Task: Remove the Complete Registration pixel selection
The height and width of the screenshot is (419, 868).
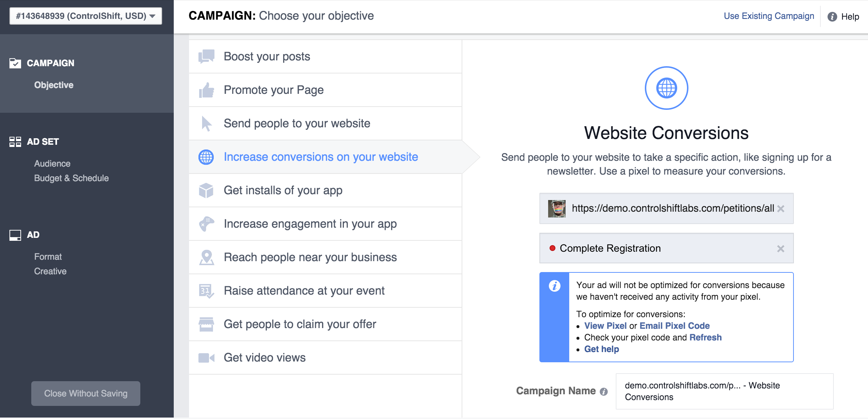Action: point(780,248)
